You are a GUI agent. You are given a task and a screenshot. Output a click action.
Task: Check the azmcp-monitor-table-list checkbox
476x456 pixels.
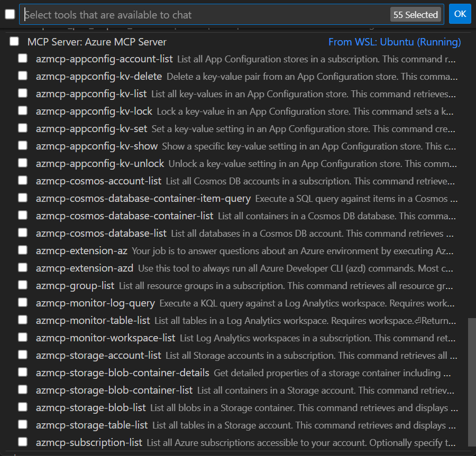click(x=23, y=320)
